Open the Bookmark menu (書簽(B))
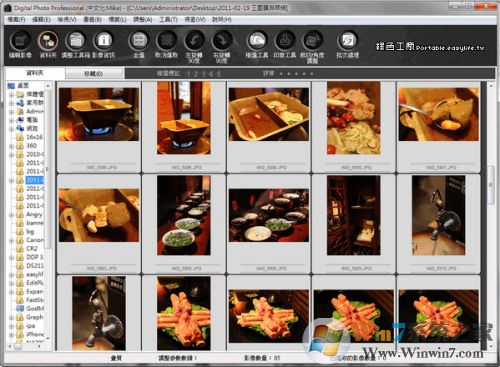The height and width of the screenshot is (367, 500). (x=92, y=20)
